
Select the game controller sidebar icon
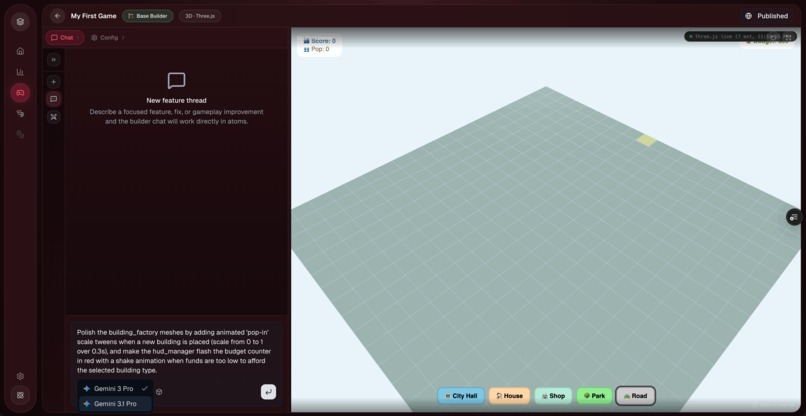[x=20, y=93]
